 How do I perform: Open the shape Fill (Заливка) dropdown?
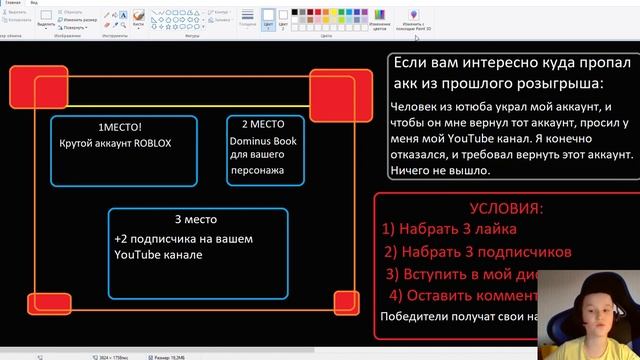220,20
